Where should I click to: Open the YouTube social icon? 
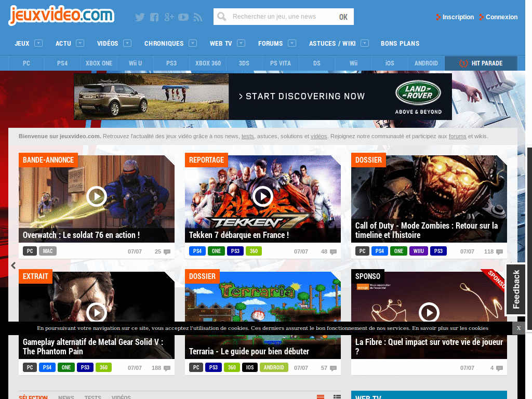pos(183,17)
